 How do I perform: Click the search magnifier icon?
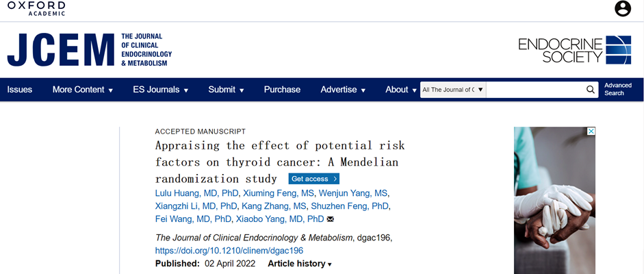pyautogui.click(x=591, y=89)
